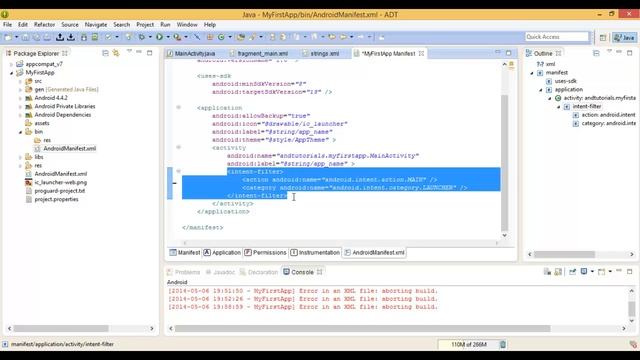
Task: Toggle Link with Editor in Package Explorer
Action: (x=116, y=53)
